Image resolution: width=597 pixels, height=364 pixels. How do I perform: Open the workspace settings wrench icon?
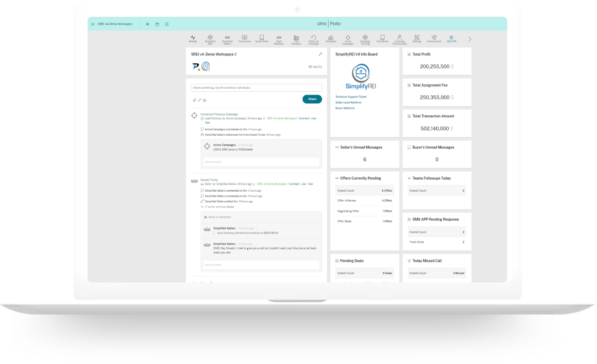320,54
